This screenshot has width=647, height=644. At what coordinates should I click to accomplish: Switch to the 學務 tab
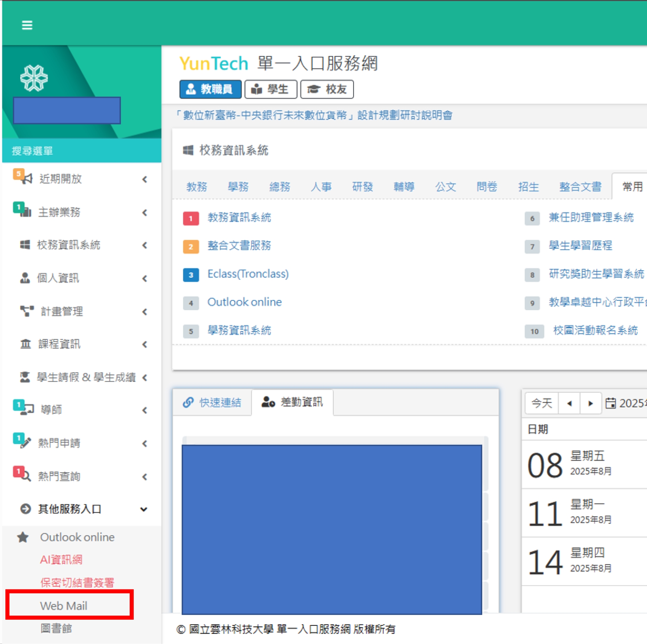click(238, 186)
